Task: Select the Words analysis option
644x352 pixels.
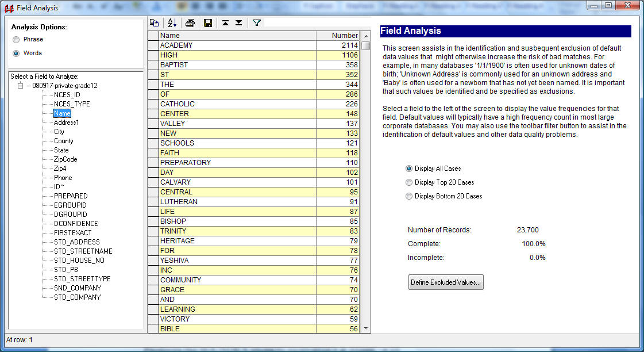Action: [16, 53]
